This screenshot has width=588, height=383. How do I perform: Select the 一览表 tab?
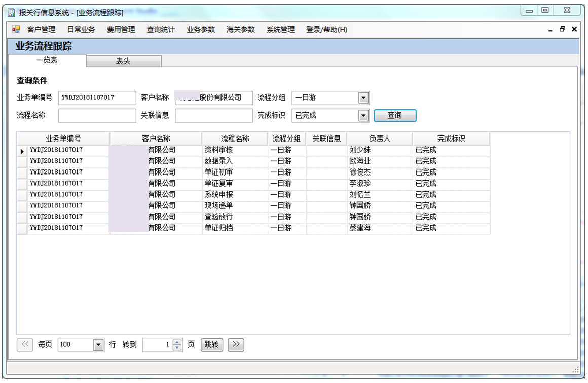[x=47, y=60]
